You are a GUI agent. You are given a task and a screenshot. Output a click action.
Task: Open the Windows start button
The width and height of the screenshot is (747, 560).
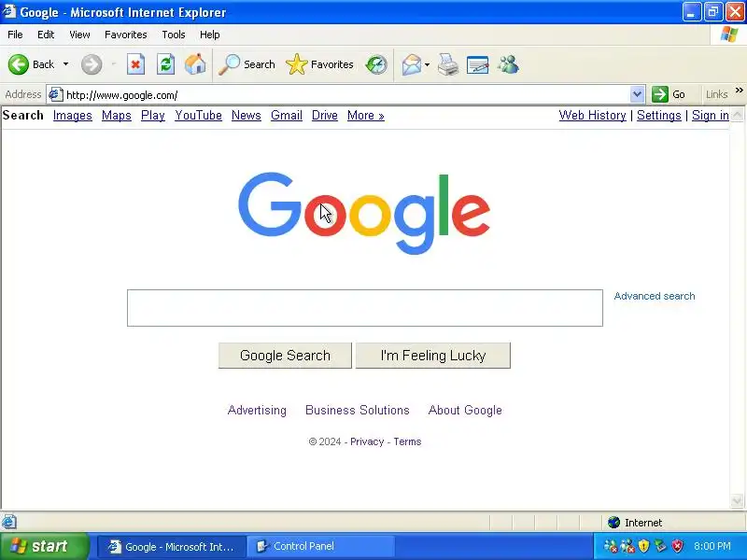pyautogui.click(x=44, y=546)
